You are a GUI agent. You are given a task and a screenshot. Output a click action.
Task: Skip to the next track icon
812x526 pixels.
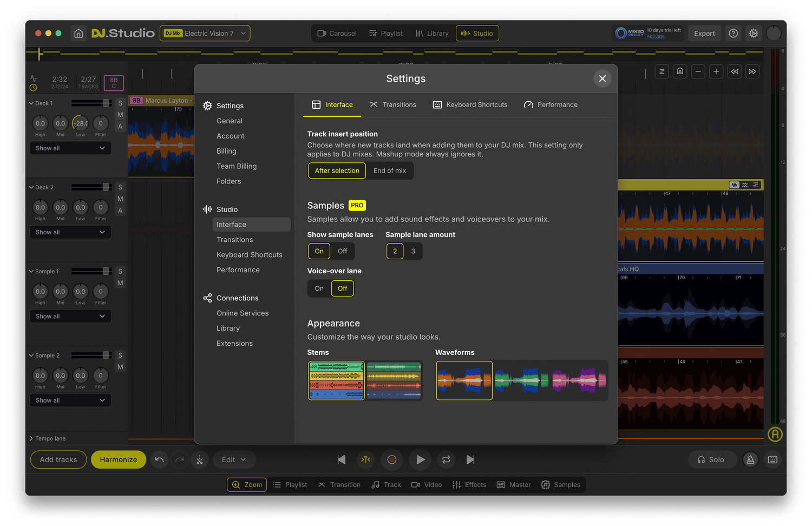pyautogui.click(x=470, y=459)
